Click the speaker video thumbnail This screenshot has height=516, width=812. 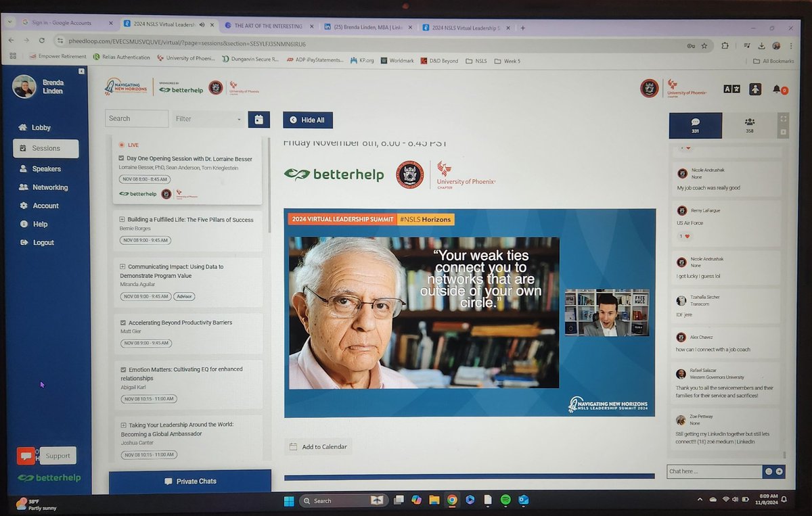pyautogui.click(x=606, y=313)
